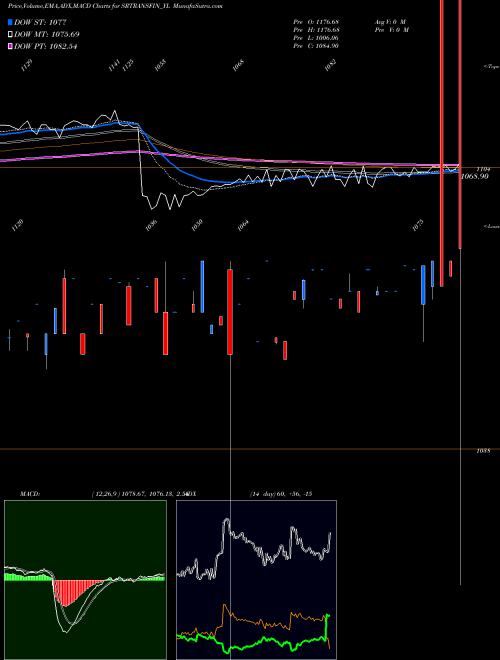Click the '<Lows' axis marker
The height and width of the screenshot is (660, 500).
tap(491, 226)
